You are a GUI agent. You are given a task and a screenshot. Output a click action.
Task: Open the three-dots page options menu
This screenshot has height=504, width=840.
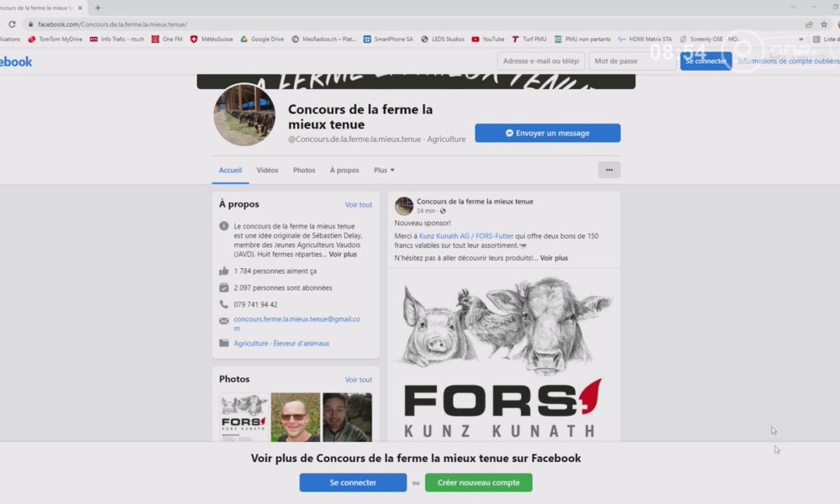point(609,170)
